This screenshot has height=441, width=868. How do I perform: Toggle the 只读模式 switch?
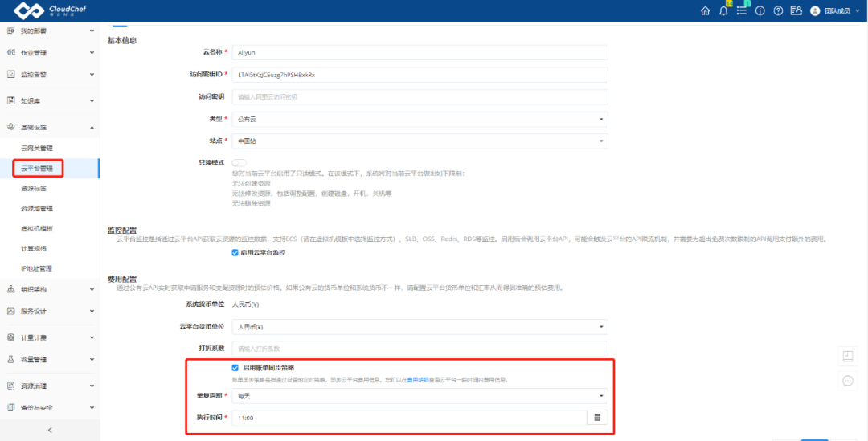coord(240,163)
